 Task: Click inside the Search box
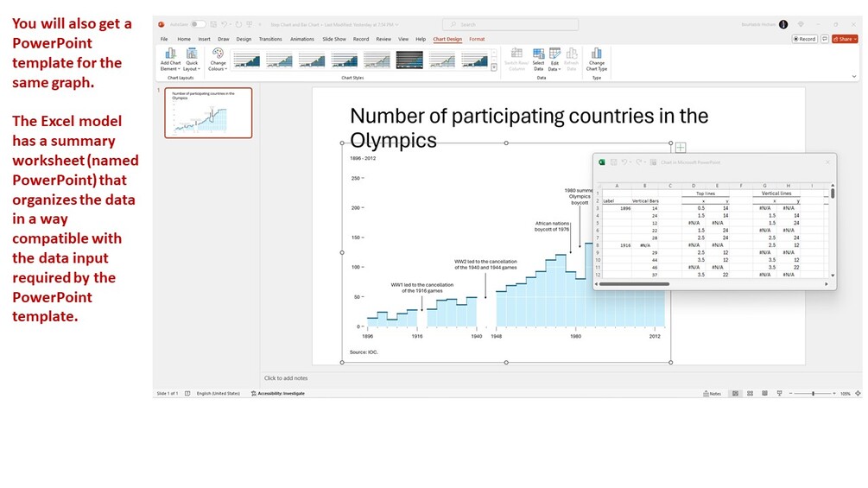510,24
